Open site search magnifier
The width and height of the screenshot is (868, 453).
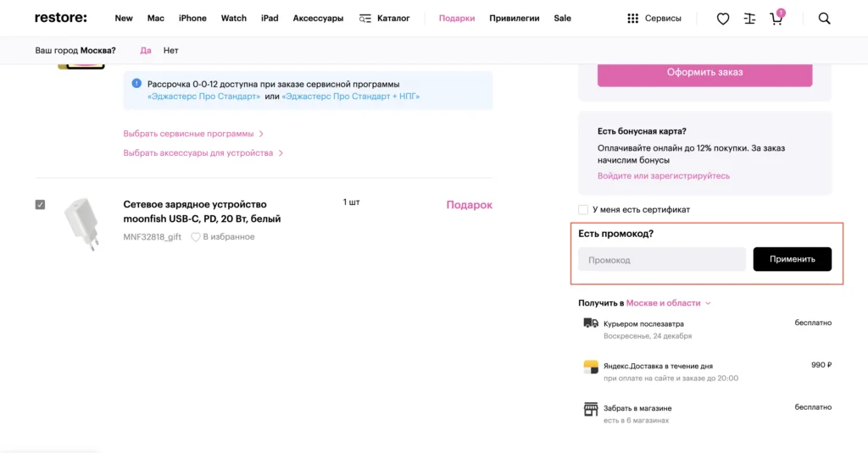click(x=824, y=19)
